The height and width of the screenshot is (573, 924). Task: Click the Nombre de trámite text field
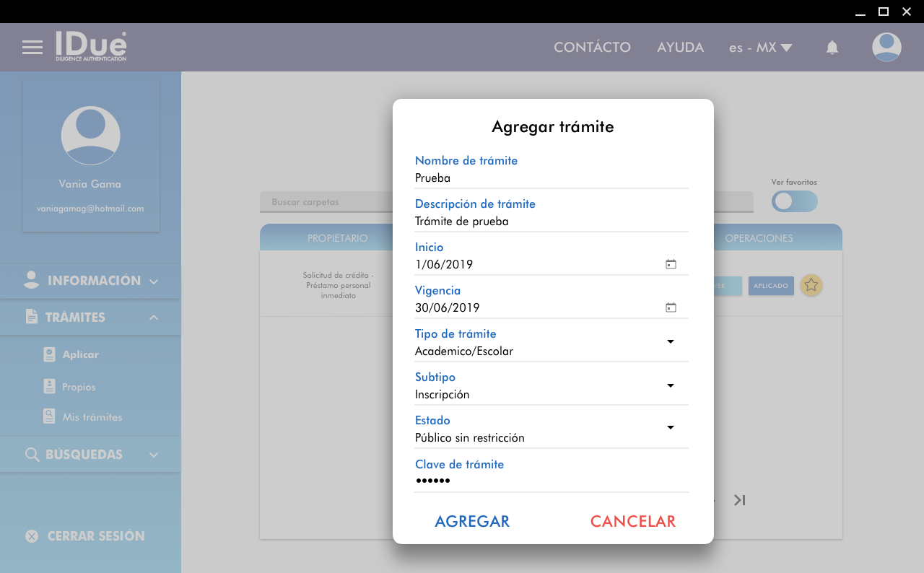pyautogui.click(x=551, y=178)
